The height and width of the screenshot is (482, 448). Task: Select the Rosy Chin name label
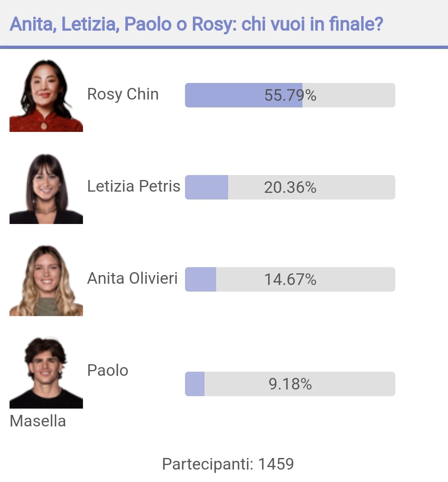click(x=123, y=95)
